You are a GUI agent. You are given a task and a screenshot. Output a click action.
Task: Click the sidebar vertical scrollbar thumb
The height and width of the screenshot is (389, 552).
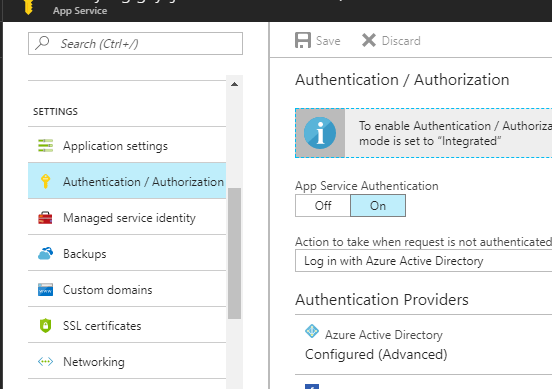(234, 253)
